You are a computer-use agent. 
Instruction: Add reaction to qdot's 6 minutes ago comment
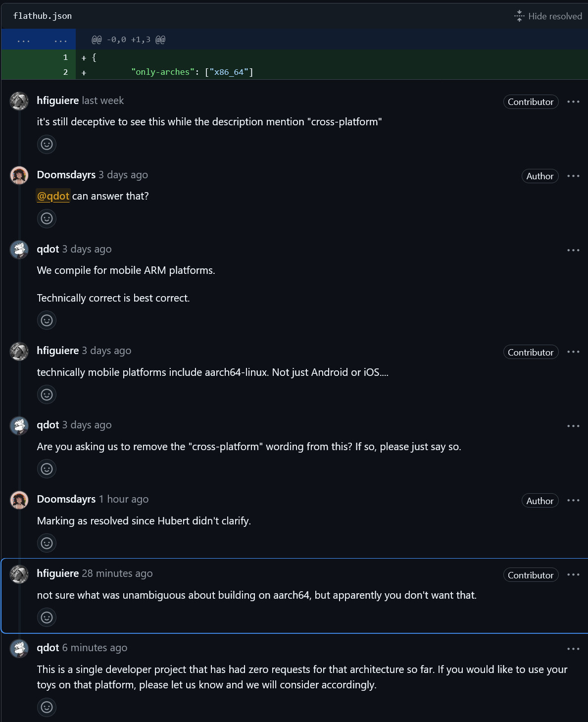pos(47,707)
